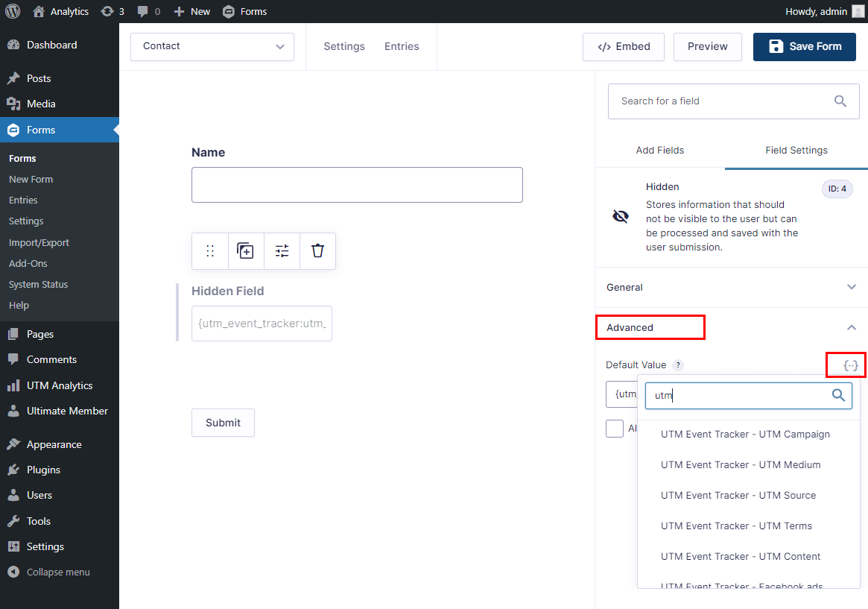Click the ID: 4 field badge
Viewport: 868px width, 609px height.
click(837, 189)
